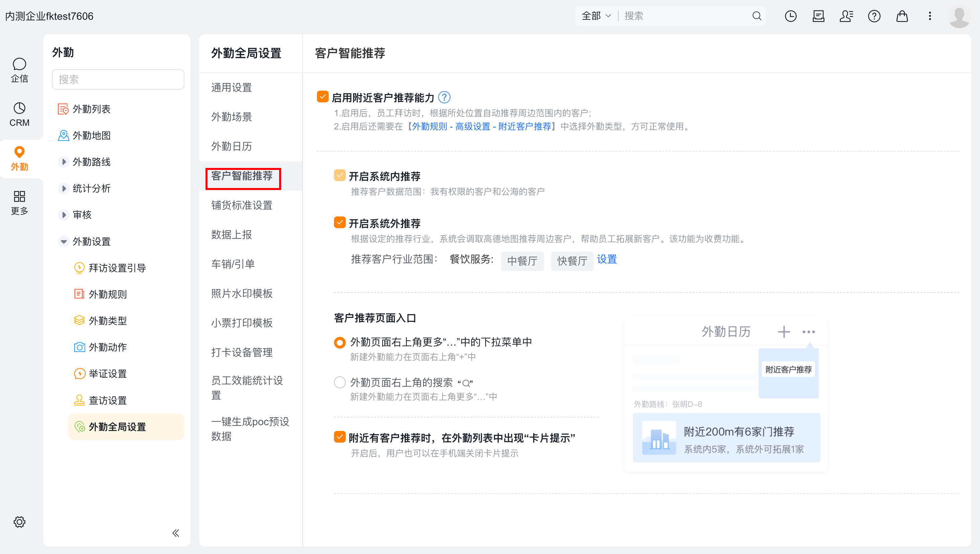The image size is (980, 554).
Task: Uncheck the 开启系统外推荐 checkbox
Action: coord(339,222)
